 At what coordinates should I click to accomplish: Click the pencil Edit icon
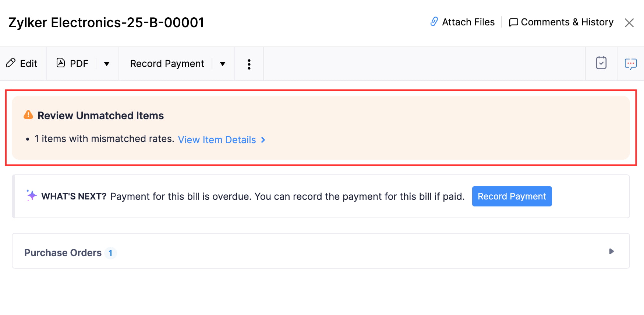point(11,63)
